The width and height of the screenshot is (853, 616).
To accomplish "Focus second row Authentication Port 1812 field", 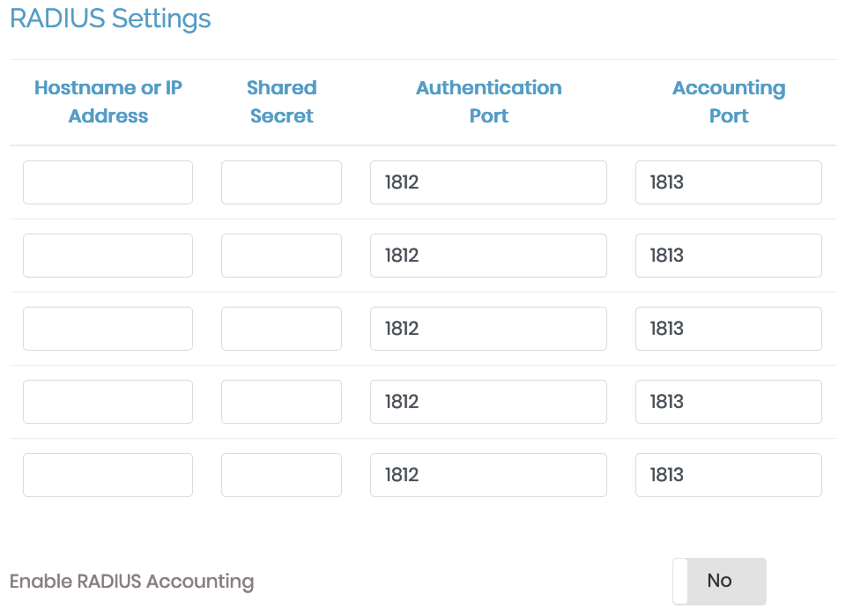I will pyautogui.click(x=488, y=256).
